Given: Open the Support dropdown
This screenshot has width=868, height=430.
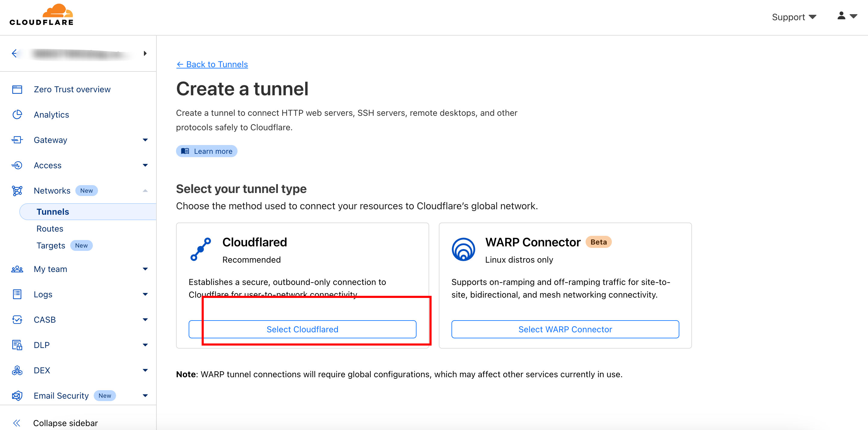Looking at the screenshot, I should tap(794, 17).
